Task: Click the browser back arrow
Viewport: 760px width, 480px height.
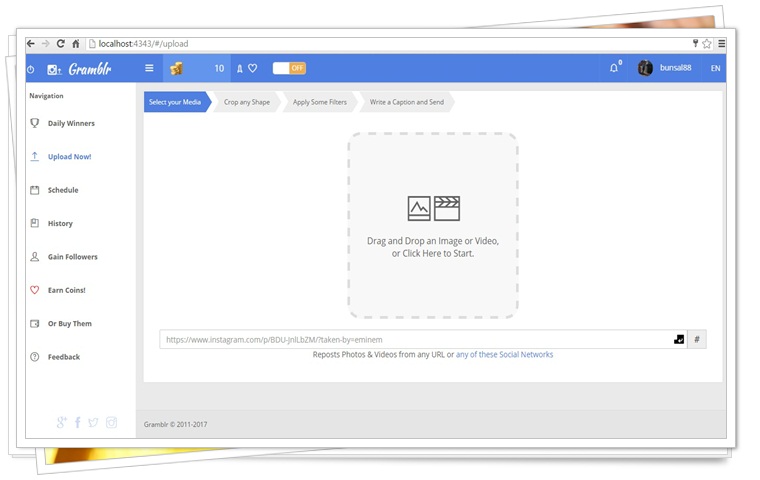Action: (x=31, y=44)
